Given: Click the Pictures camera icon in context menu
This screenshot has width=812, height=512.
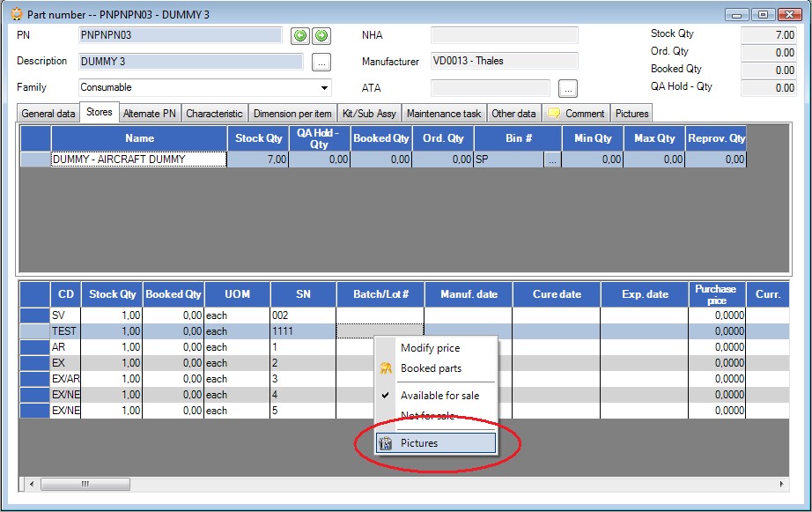Looking at the screenshot, I should coord(386,443).
